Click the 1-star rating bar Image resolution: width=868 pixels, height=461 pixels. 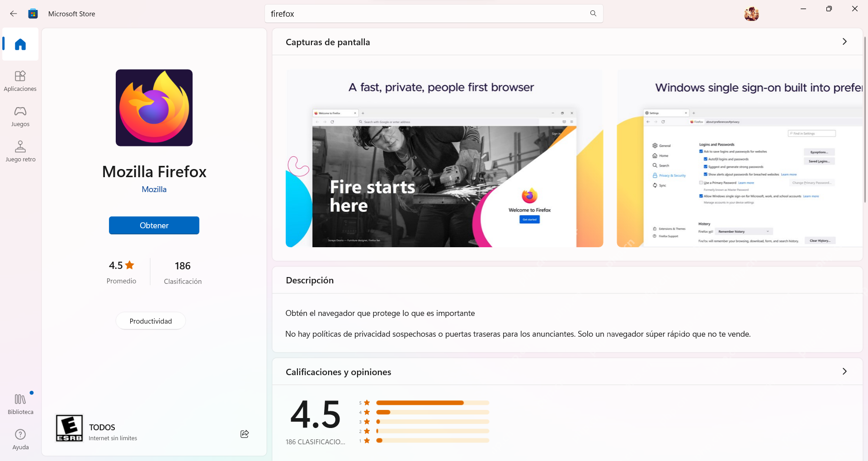(433, 440)
